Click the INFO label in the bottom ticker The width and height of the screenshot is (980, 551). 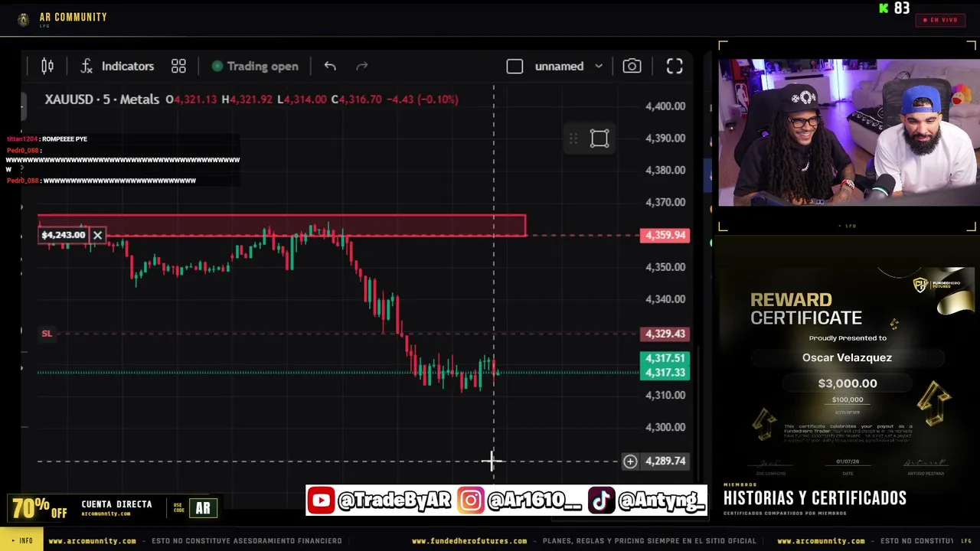click(21, 541)
